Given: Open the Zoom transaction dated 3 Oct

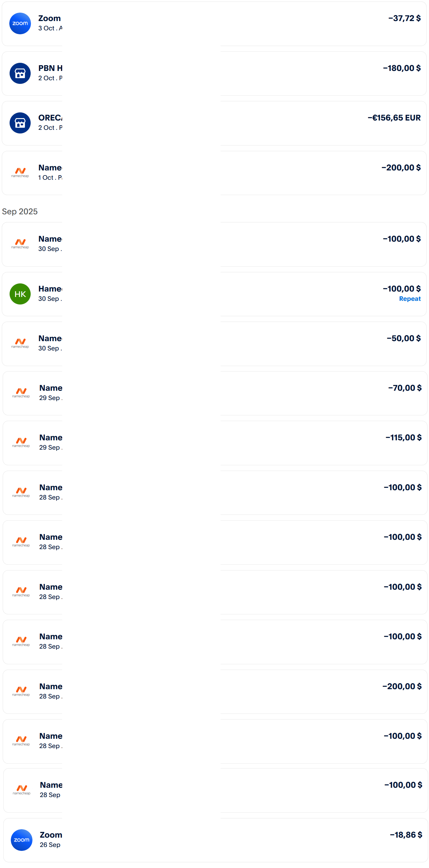Looking at the screenshot, I should (x=50, y=19).
